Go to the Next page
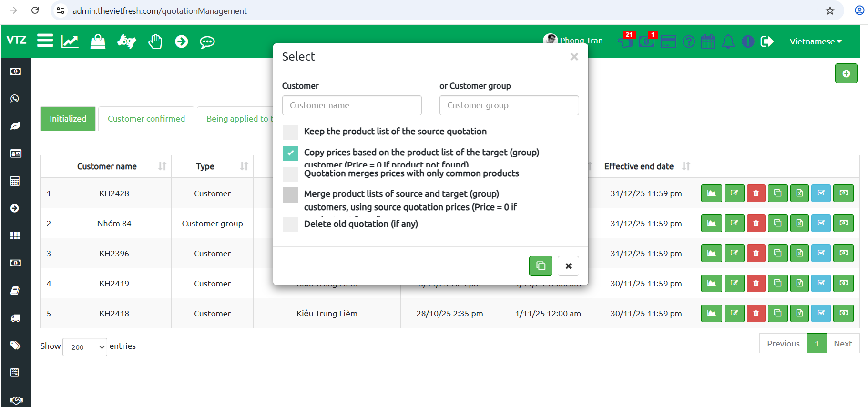868x407 pixels. [x=842, y=343]
